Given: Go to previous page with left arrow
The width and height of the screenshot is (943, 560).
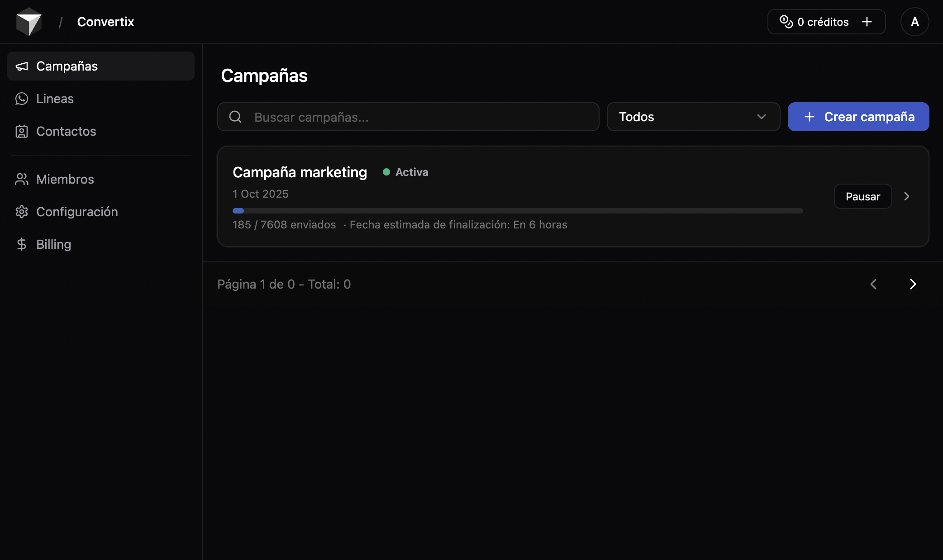Looking at the screenshot, I should tap(874, 284).
